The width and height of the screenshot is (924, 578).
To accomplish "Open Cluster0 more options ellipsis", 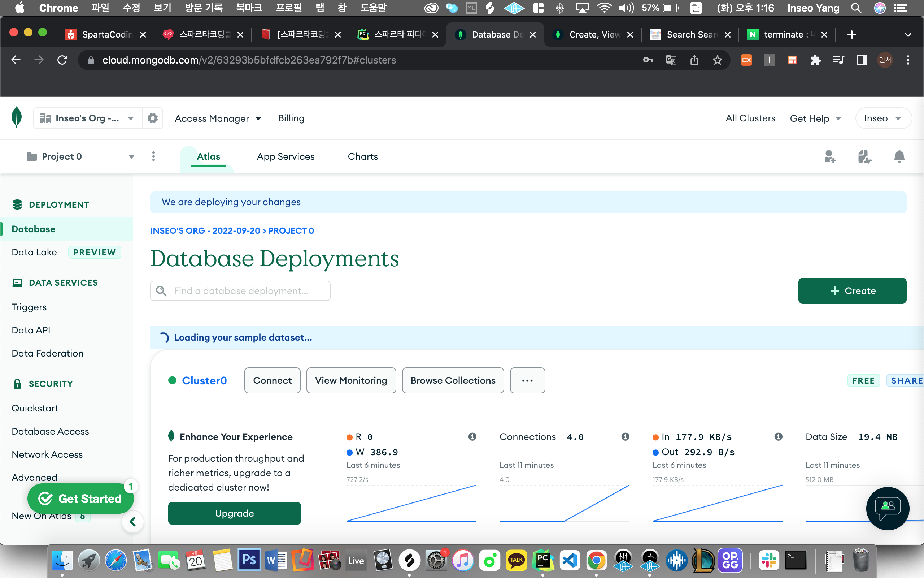I will point(527,380).
